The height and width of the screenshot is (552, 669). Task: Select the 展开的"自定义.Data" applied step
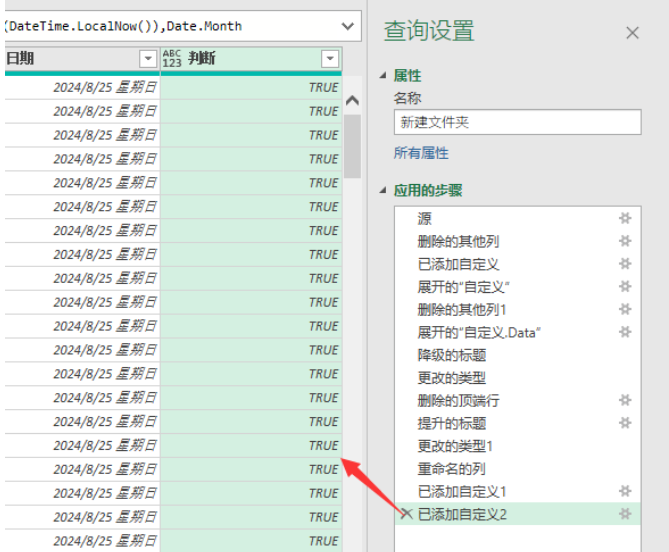(479, 332)
